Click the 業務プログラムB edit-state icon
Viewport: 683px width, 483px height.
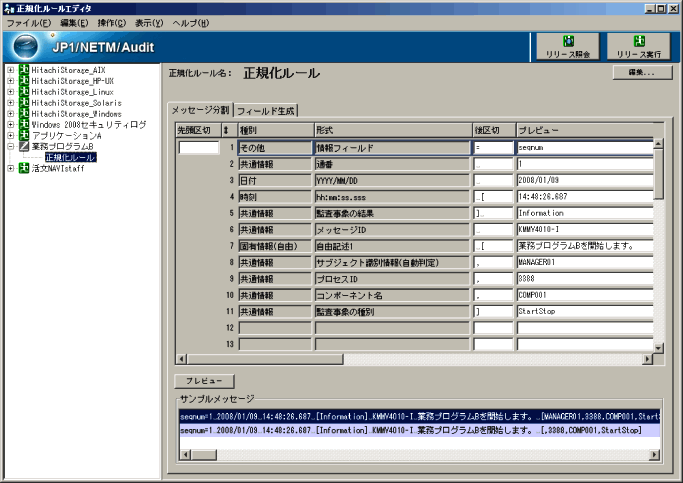pyautogui.click(x=23, y=147)
